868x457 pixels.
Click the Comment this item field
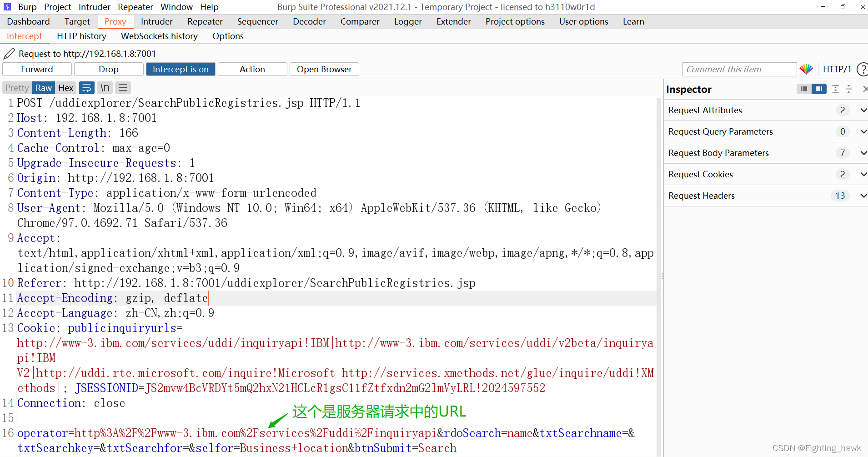pyautogui.click(x=739, y=69)
